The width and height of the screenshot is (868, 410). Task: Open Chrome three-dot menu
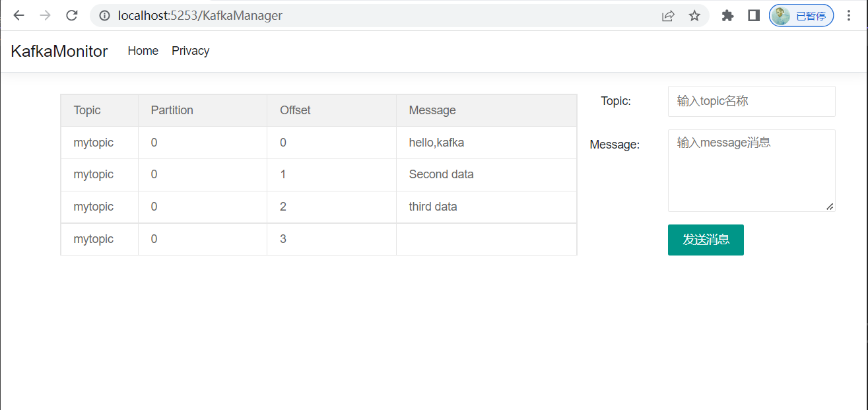(849, 15)
